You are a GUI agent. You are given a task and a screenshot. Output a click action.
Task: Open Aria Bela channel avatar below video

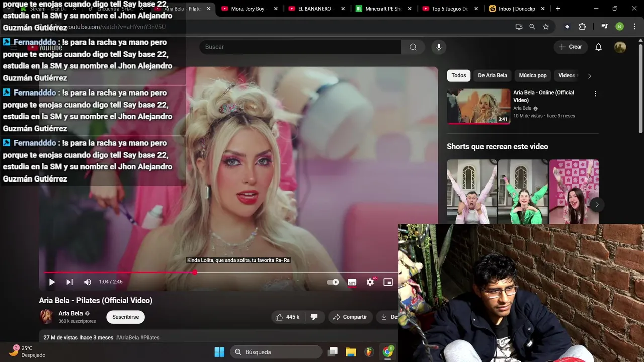coord(47,316)
